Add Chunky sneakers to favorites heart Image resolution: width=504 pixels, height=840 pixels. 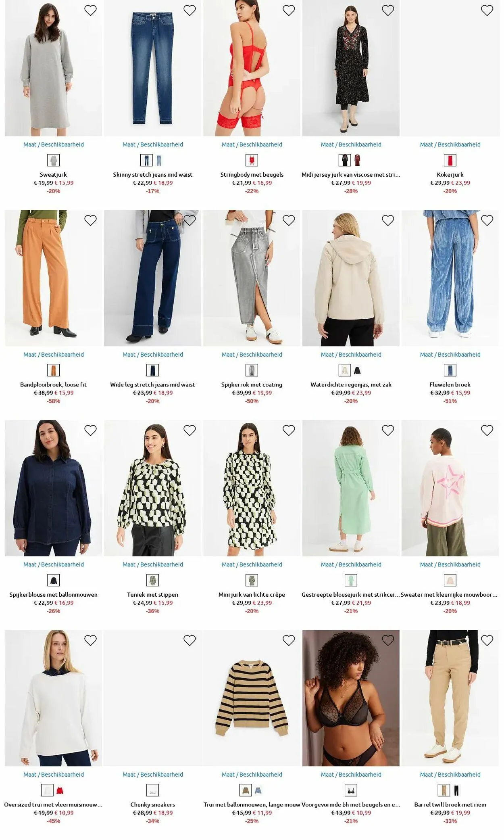(190, 640)
